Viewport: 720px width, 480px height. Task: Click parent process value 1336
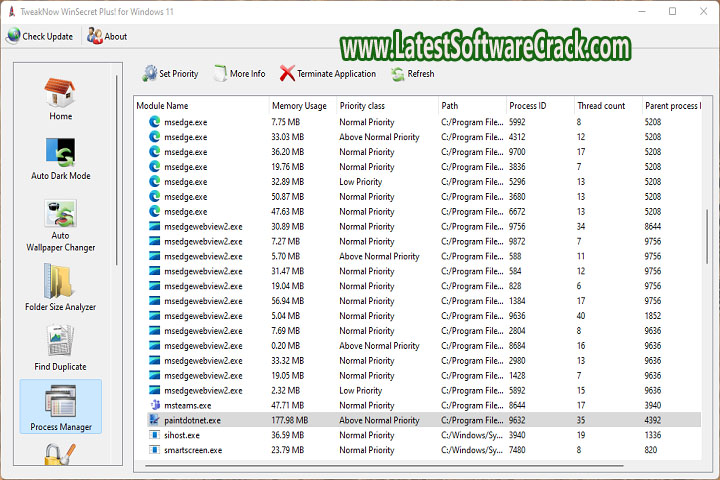coord(652,435)
